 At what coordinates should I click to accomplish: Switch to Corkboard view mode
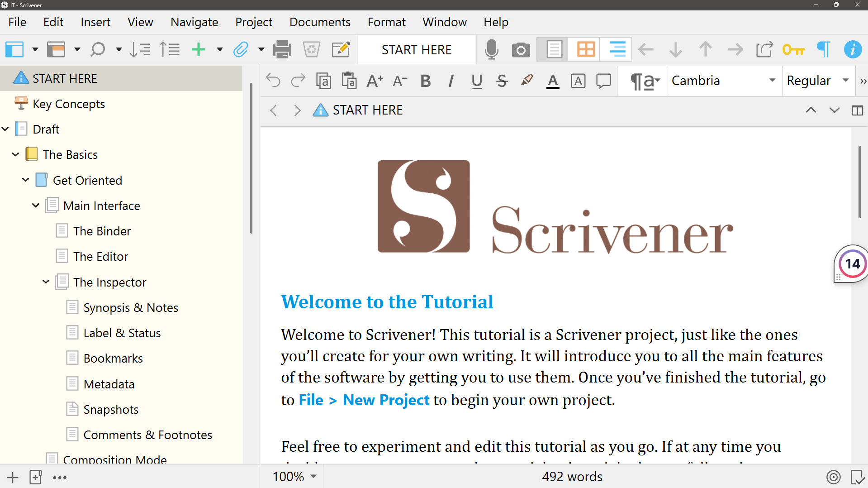click(x=586, y=49)
